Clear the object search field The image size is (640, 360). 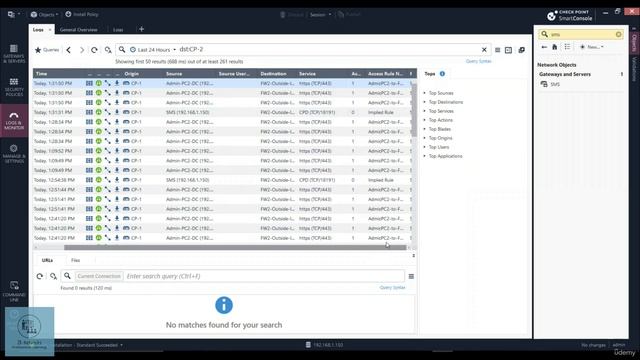(618, 34)
